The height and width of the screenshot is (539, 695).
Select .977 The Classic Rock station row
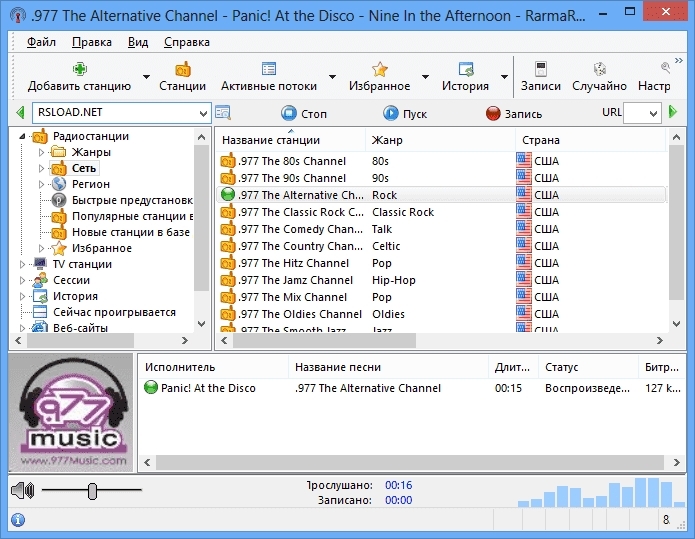coord(441,212)
